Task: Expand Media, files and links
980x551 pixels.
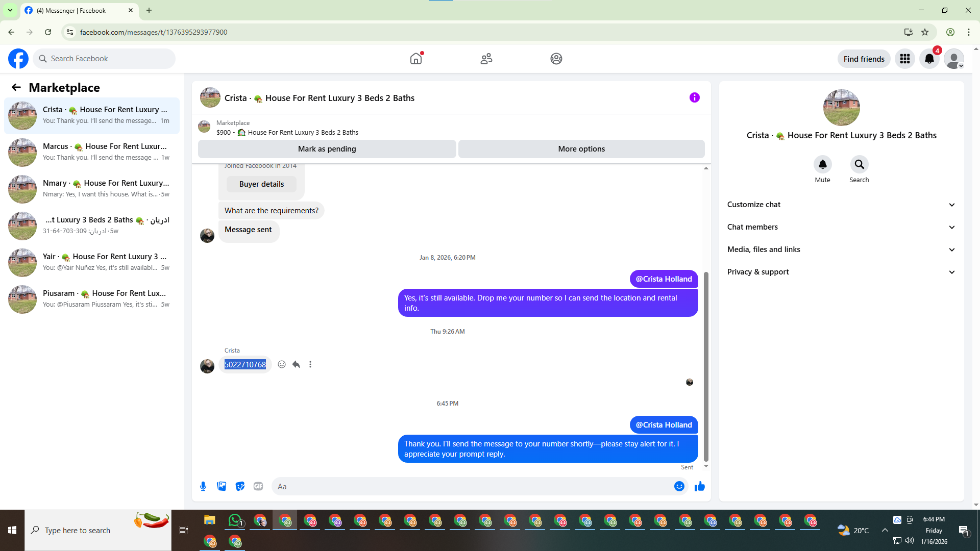Action: 841,249
